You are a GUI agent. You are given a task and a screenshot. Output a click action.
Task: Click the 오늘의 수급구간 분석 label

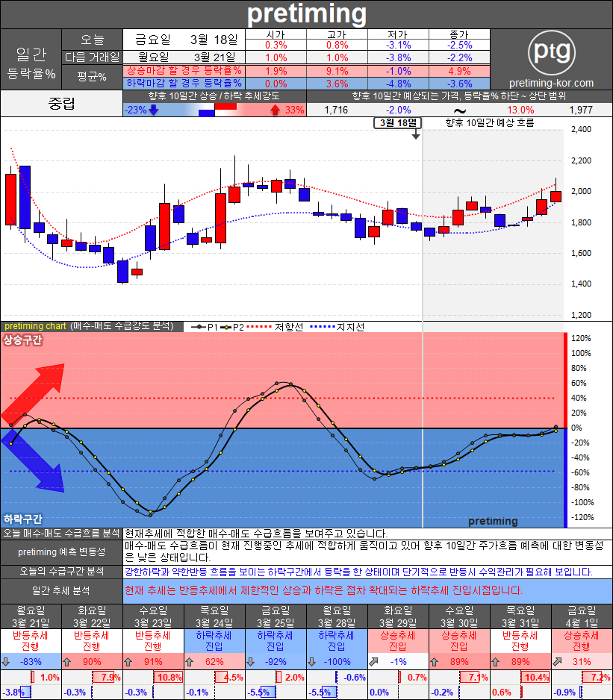tap(62, 572)
